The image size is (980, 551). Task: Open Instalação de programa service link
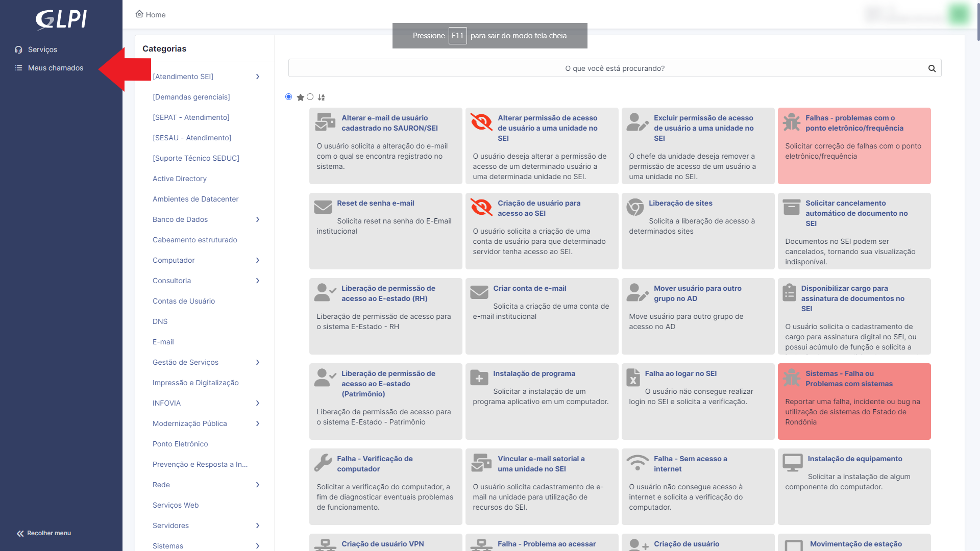534,373
